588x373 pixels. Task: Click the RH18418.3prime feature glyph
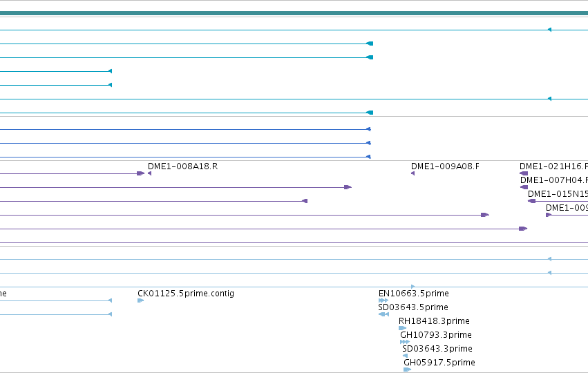[x=402, y=328]
